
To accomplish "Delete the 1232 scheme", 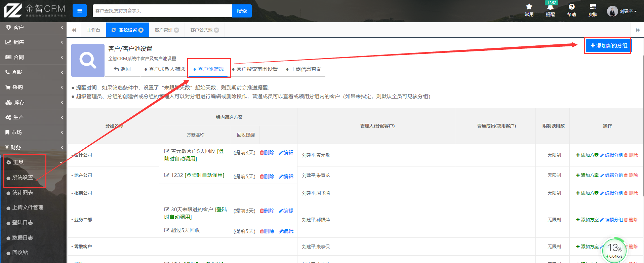I will pyautogui.click(x=267, y=177).
